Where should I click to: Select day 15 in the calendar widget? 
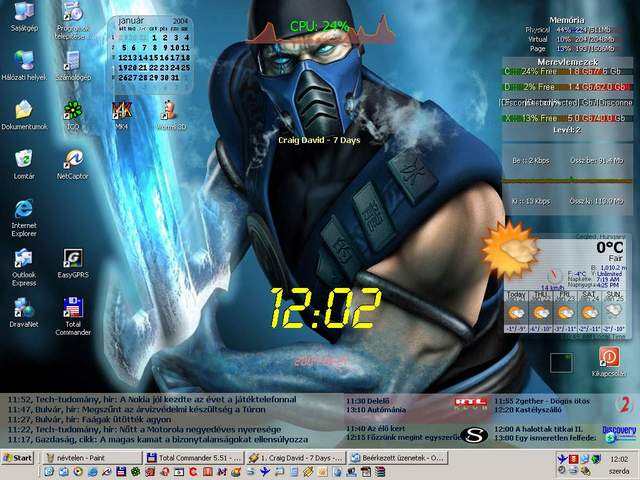click(x=154, y=58)
